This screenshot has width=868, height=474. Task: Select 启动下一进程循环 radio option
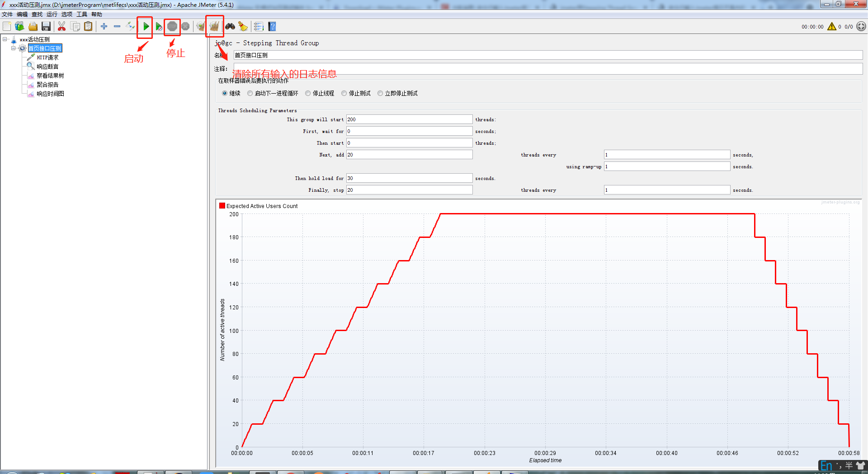pyautogui.click(x=250, y=93)
